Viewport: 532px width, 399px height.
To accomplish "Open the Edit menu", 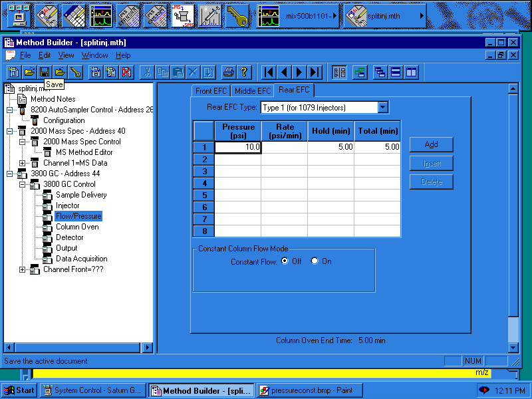I will click(45, 55).
